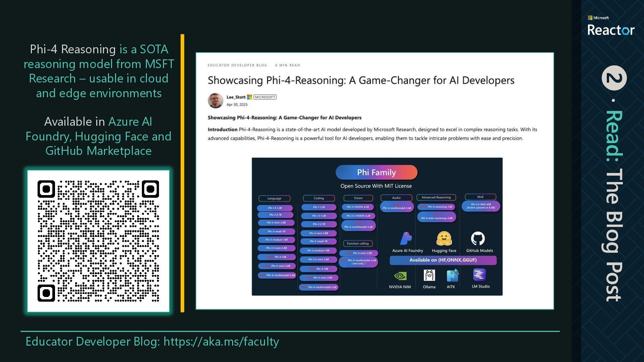
Task: Select the Function calling category header
Action: coord(358,244)
